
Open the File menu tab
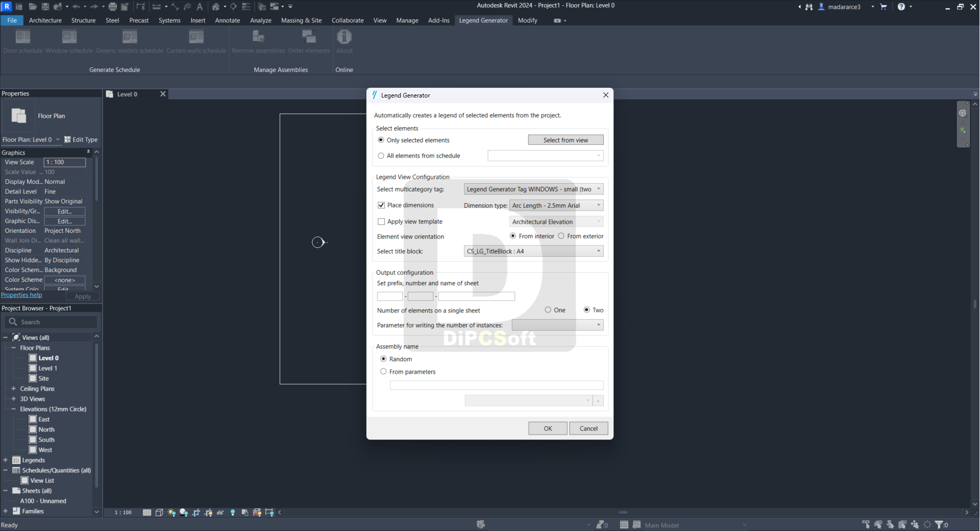(x=12, y=20)
